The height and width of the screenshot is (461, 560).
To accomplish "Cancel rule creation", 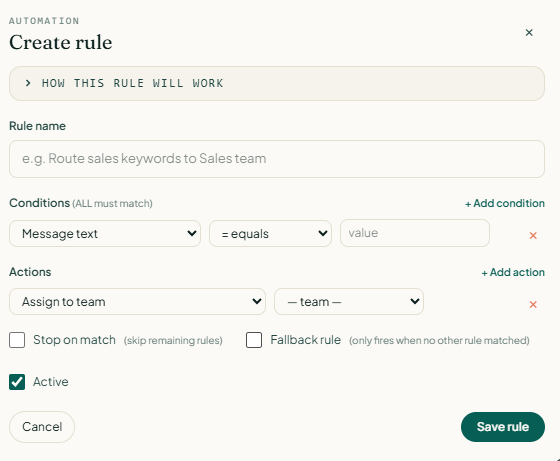I will tap(42, 427).
